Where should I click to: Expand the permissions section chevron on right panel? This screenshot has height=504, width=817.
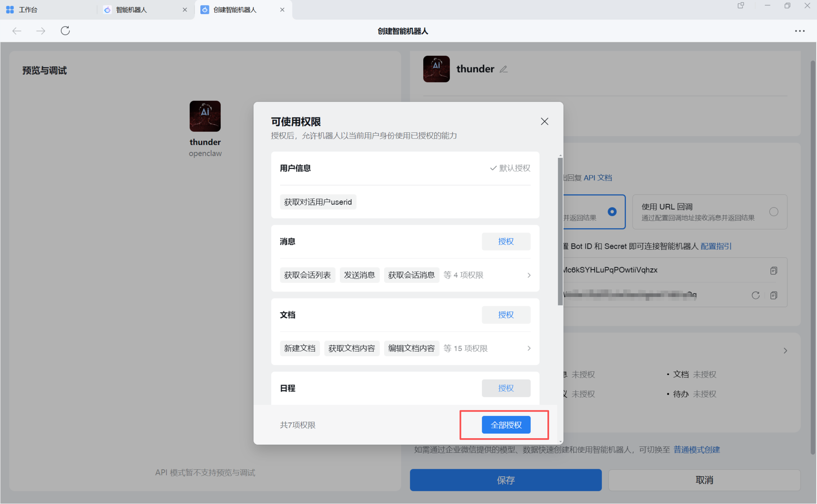pos(785,351)
